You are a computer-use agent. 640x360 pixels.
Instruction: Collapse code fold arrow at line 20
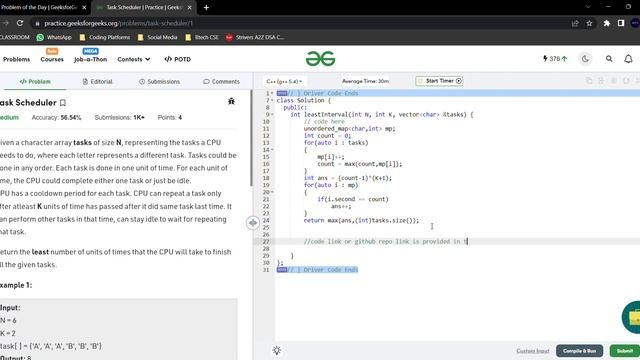click(273, 192)
